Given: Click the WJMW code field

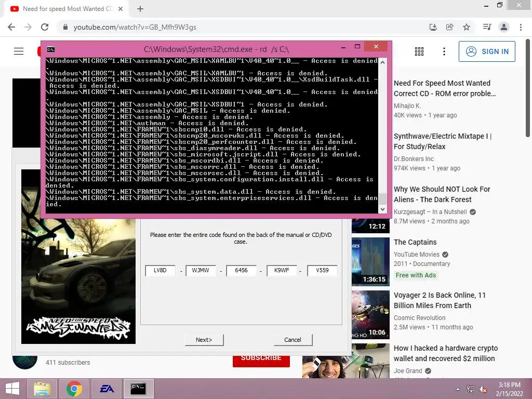Looking at the screenshot, I should [201, 270].
